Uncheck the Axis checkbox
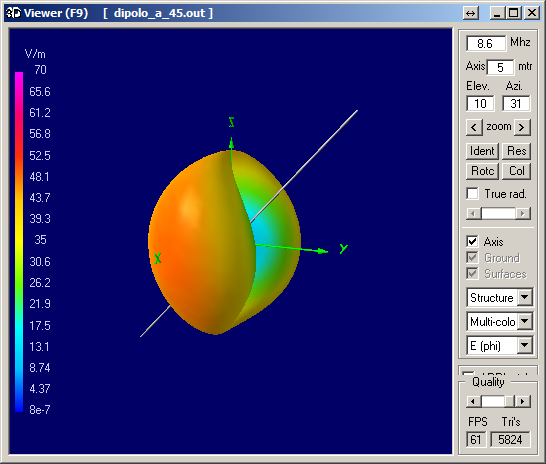Image resolution: width=546 pixels, height=464 pixels. click(472, 241)
